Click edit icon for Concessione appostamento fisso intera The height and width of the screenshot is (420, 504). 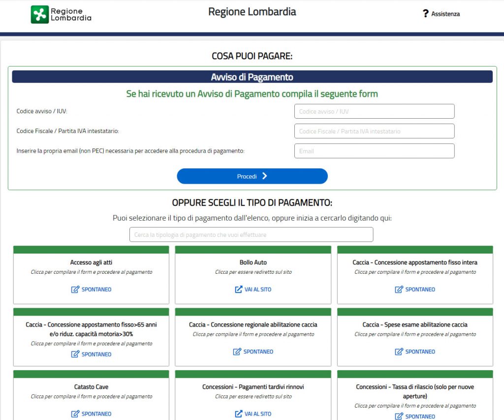[x=399, y=290]
